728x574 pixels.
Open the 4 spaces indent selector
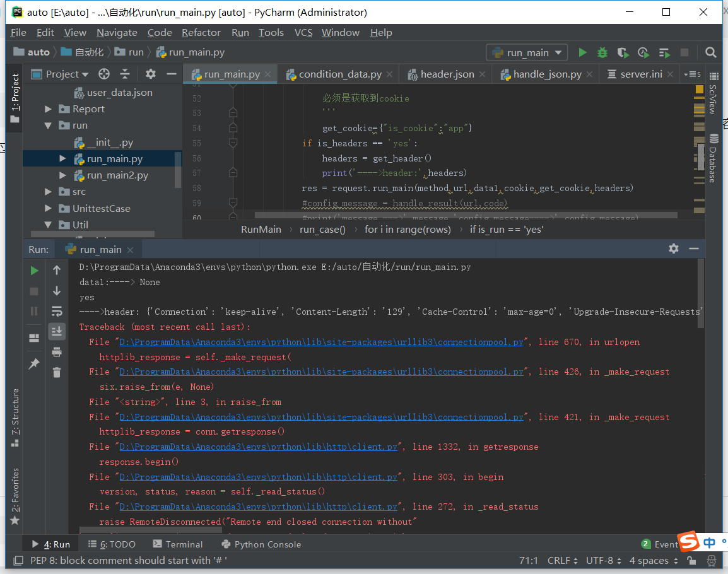click(x=654, y=561)
